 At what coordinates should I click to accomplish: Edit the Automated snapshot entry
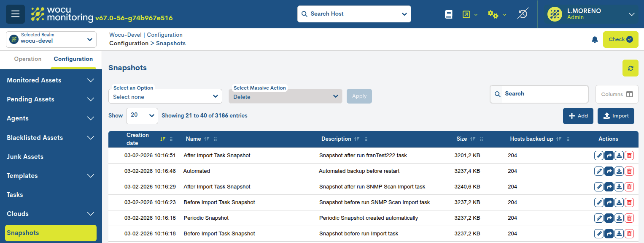tap(598, 171)
